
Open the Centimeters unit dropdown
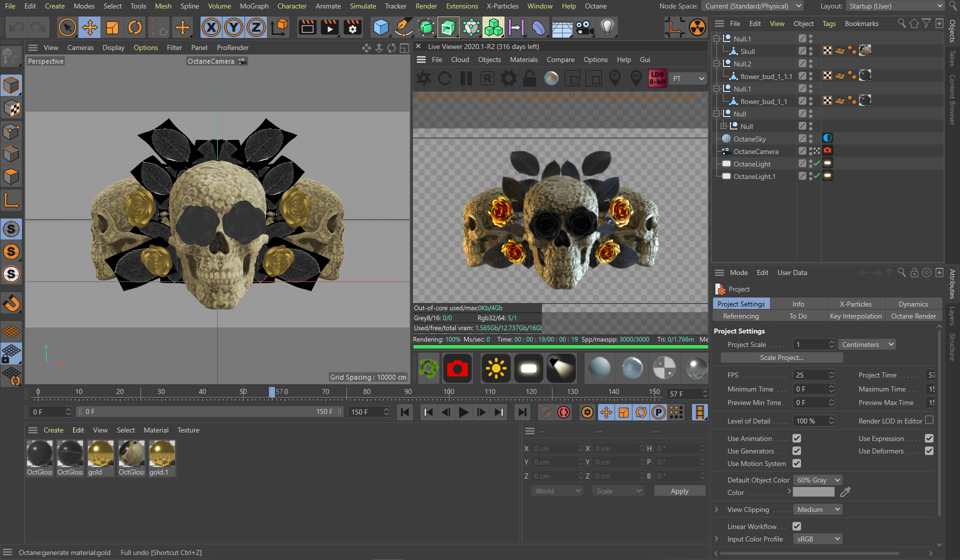[x=866, y=344]
